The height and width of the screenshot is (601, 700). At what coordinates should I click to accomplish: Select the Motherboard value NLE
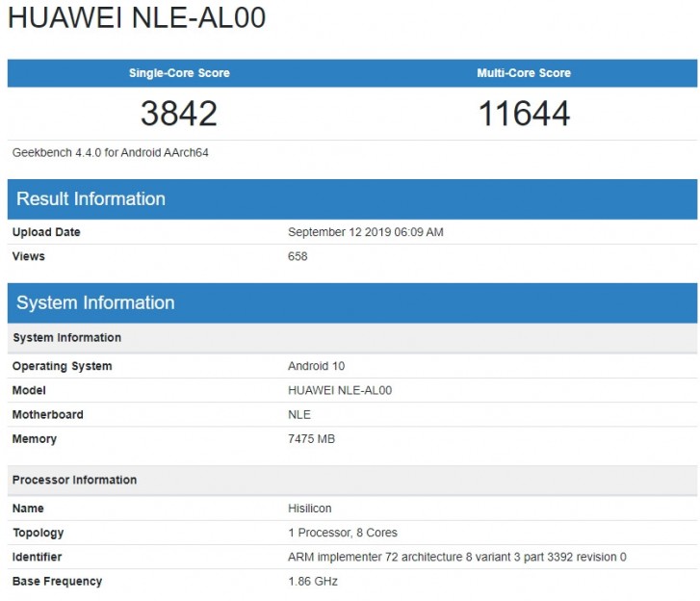(x=299, y=414)
